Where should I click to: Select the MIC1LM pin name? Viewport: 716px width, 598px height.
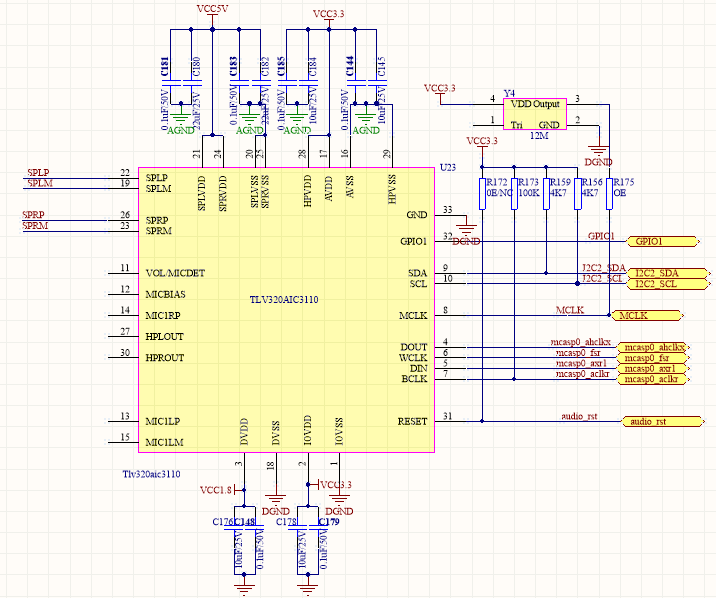coord(164,442)
